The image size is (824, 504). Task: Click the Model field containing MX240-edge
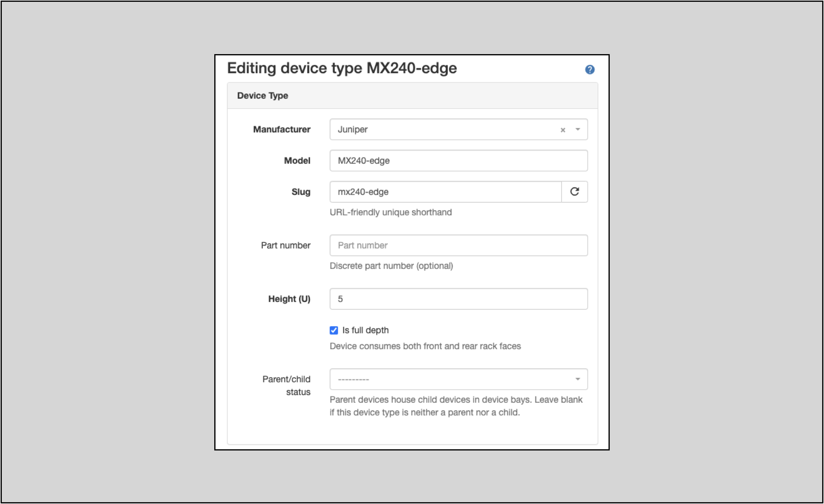pos(458,160)
